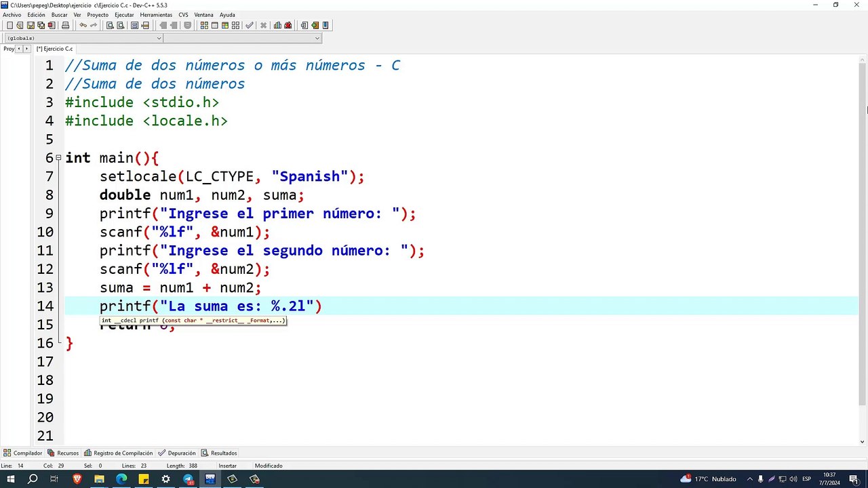868x488 pixels.
Task: Click the Open file toolbar icon
Action: [x=20, y=26]
